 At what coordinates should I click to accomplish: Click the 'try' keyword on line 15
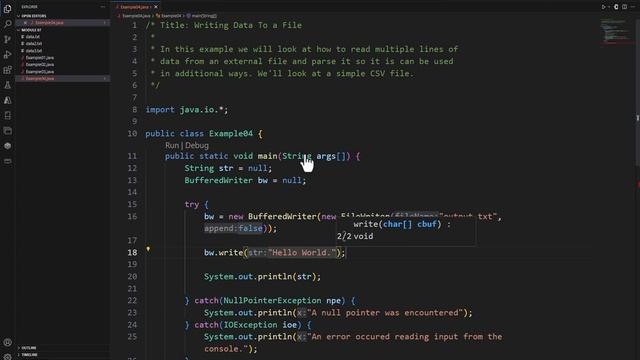(191, 204)
